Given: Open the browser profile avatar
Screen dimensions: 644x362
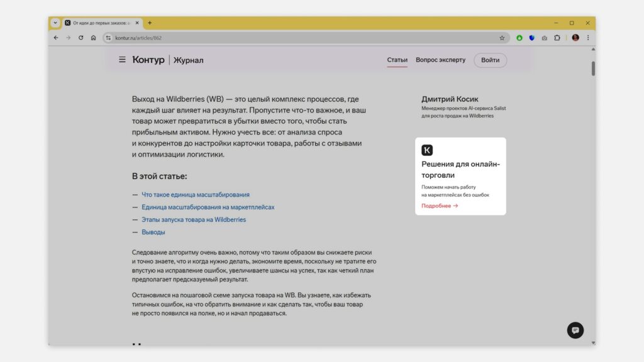Looking at the screenshot, I should click(x=575, y=38).
